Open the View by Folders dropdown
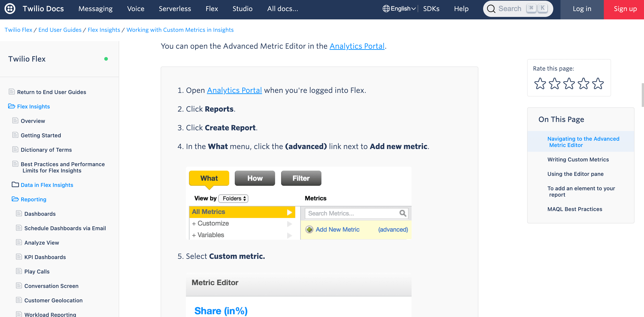This screenshot has height=317, width=644. 233,198
